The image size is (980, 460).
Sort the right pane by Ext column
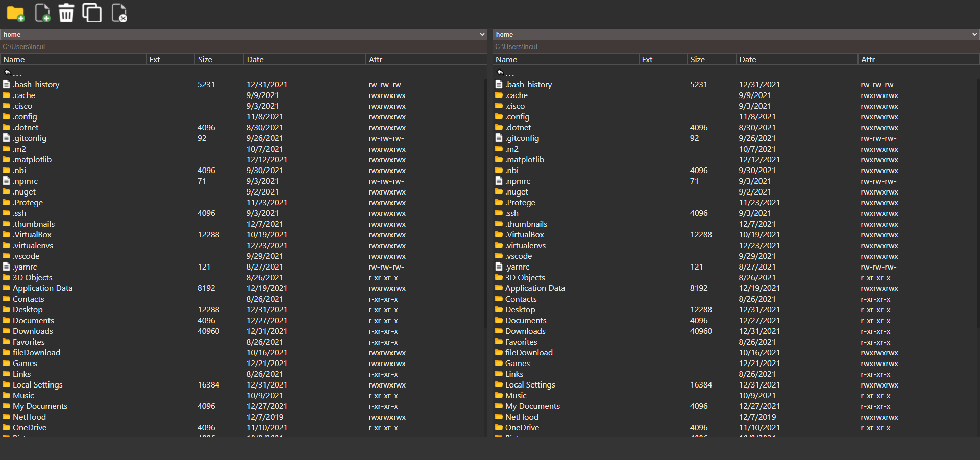click(x=663, y=59)
